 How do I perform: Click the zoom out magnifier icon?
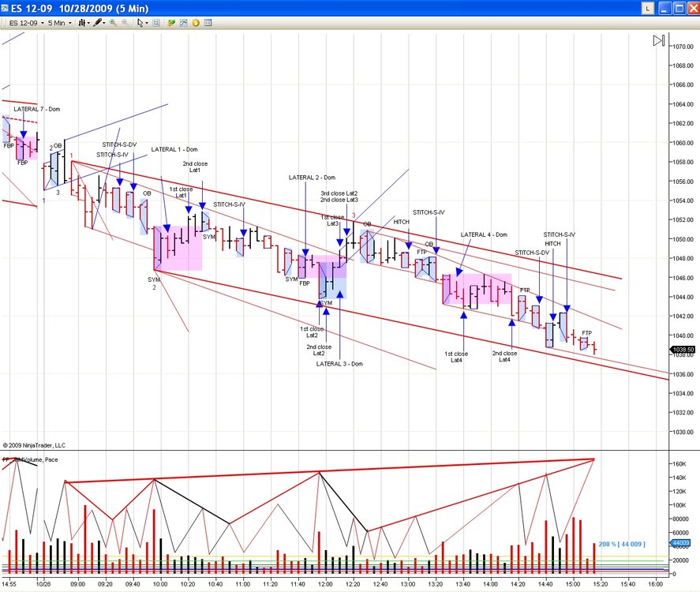pos(125,23)
